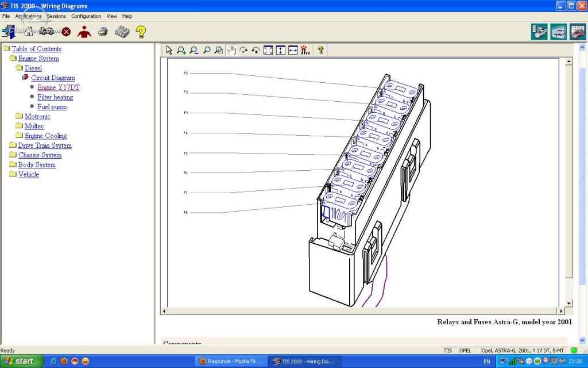Screen dimensions: 588x368
Task: Open the Applications menu
Action: click(28, 16)
